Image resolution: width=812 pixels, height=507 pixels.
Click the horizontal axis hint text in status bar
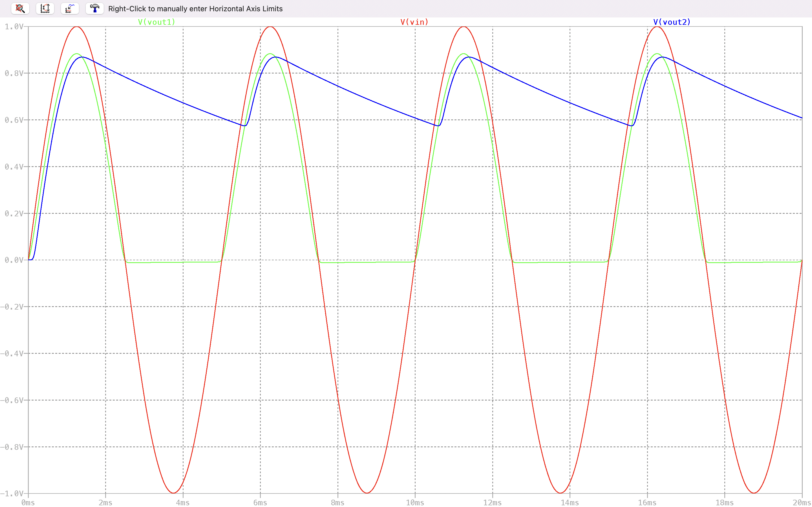point(195,9)
